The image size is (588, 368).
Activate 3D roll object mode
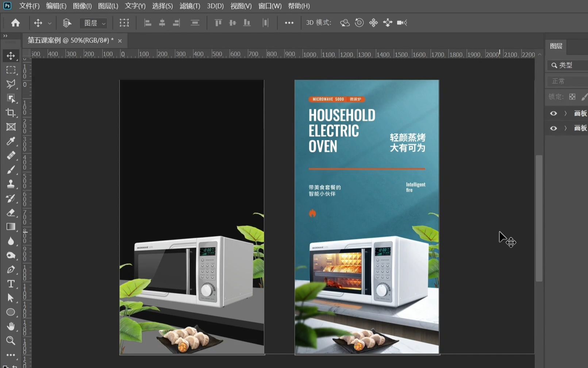point(359,23)
